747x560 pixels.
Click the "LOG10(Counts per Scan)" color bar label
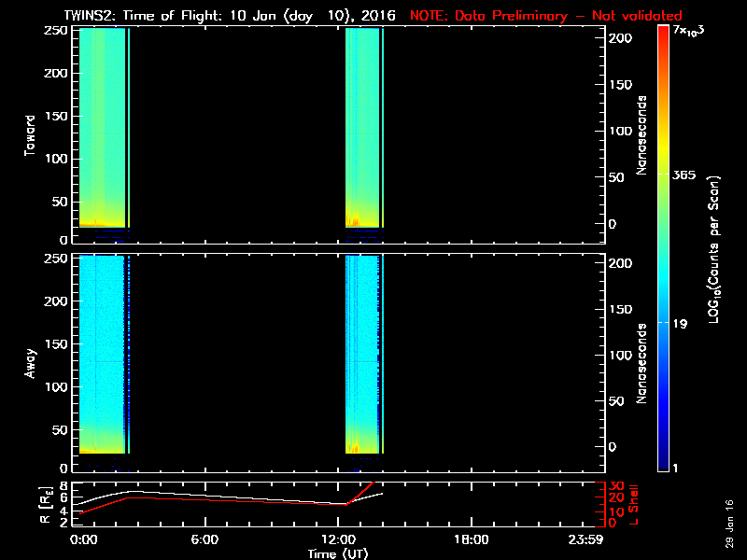click(x=714, y=247)
